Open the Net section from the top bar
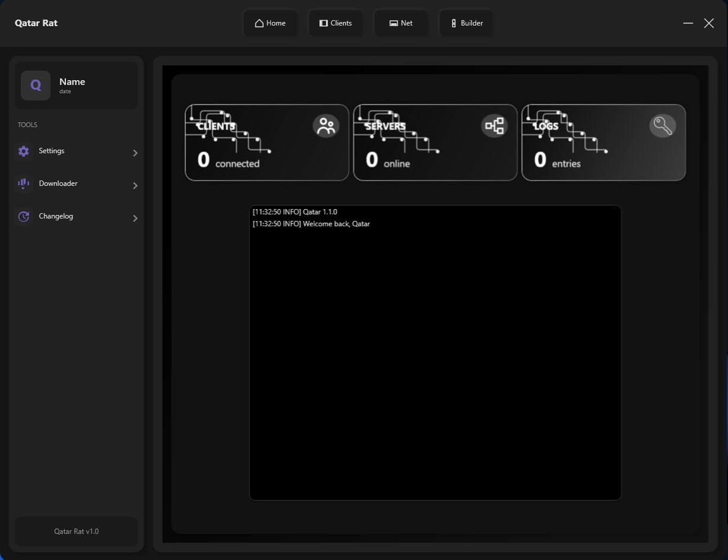 pyautogui.click(x=401, y=23)
